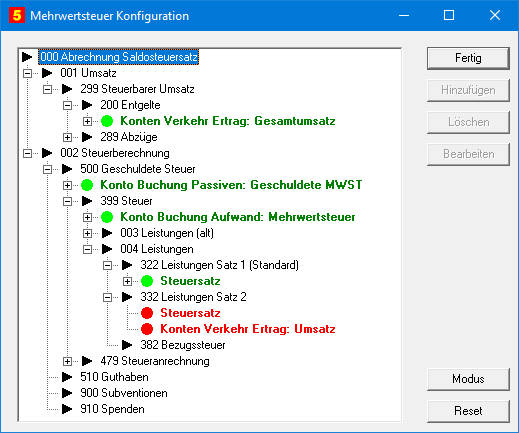Image resolution: width=519 pixels, height=433 pixels.
Task: Select the 900 Subventionen tree item
Action: point(124,393)
